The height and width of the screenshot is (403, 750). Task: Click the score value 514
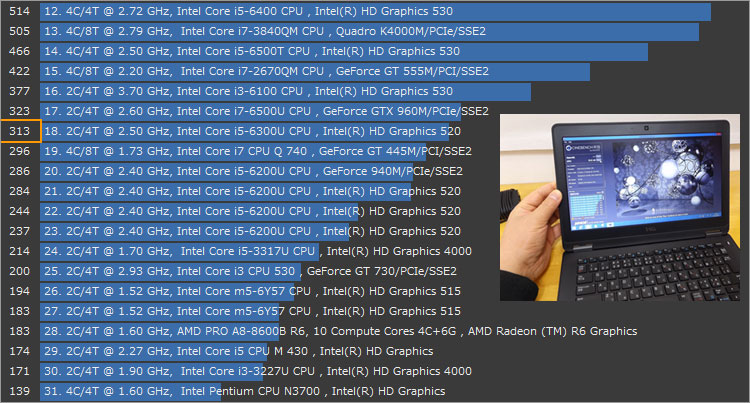click(19, 11)
